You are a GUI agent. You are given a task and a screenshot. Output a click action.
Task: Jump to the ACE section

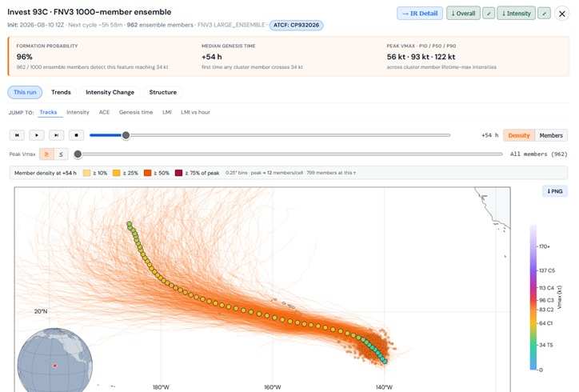point(104,112)
